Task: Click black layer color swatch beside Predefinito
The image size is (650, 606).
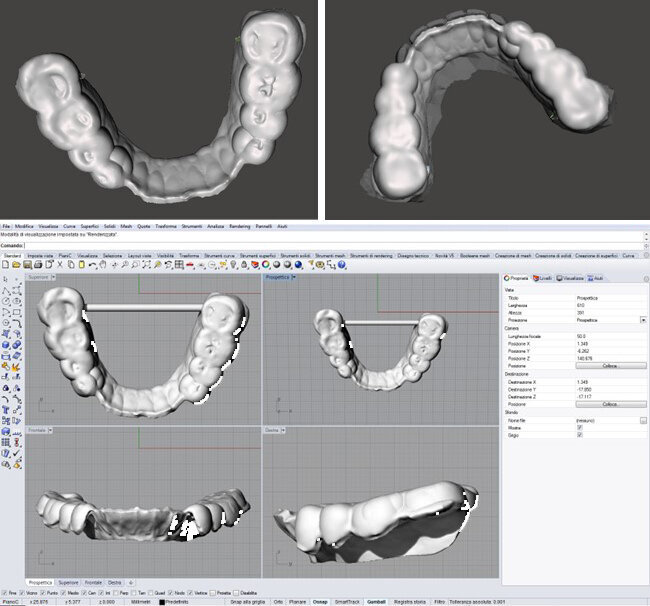Action: pos(162,602)
